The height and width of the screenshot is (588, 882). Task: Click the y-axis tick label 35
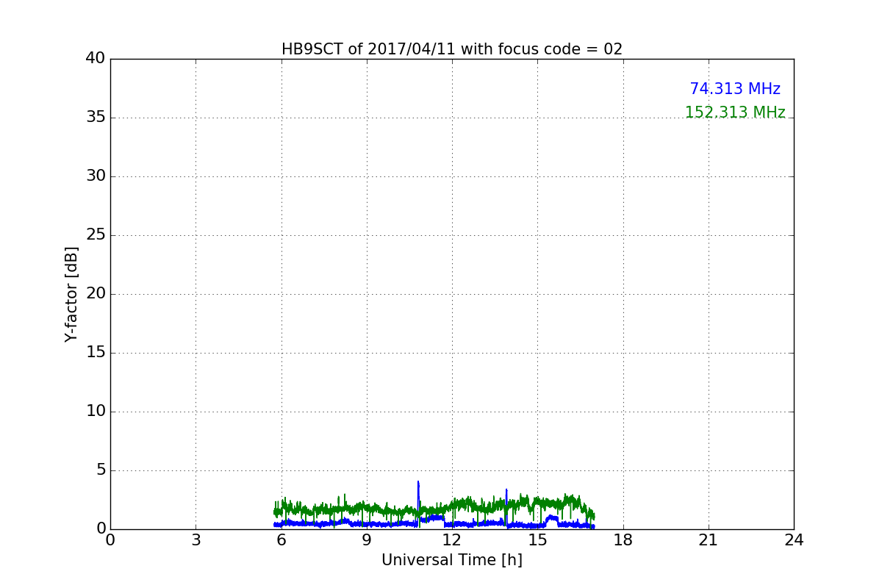click(96, 118)
